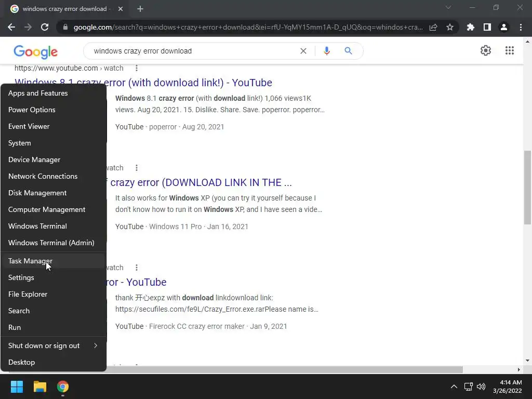The image size is (532, 399).
Task: Open Settings from the Start context menu
Action: (x=54, y=277)
